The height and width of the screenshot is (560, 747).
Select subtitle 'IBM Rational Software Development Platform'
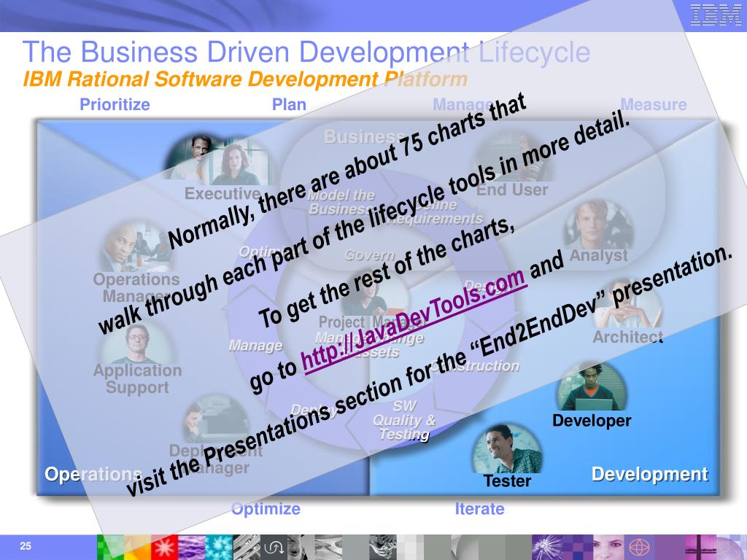tap(245, 79)
